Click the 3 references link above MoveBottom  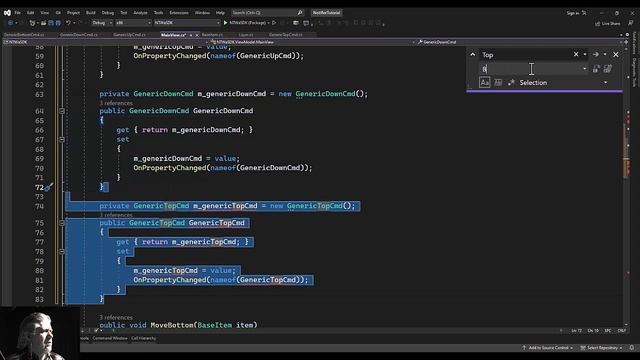pyautogui.click(x=116, y=317)
